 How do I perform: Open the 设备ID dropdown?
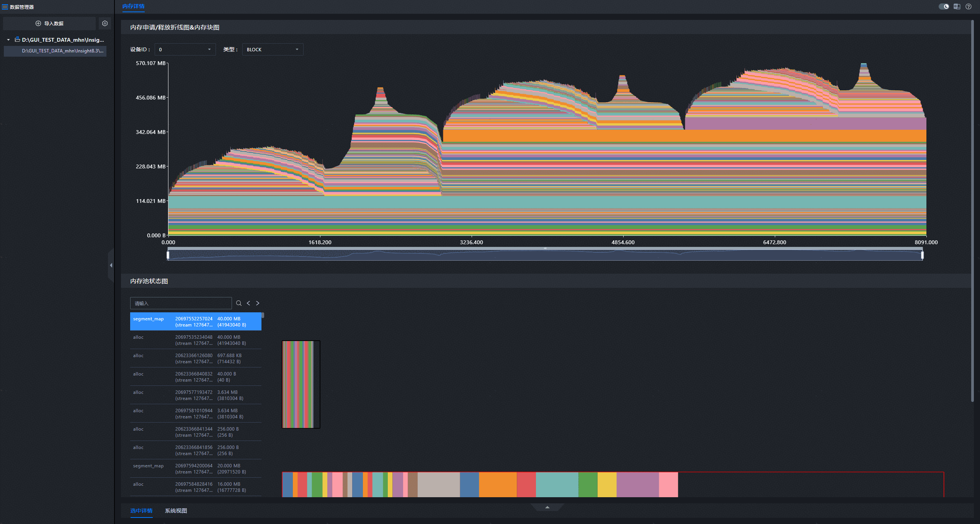[x=185, y=49]
